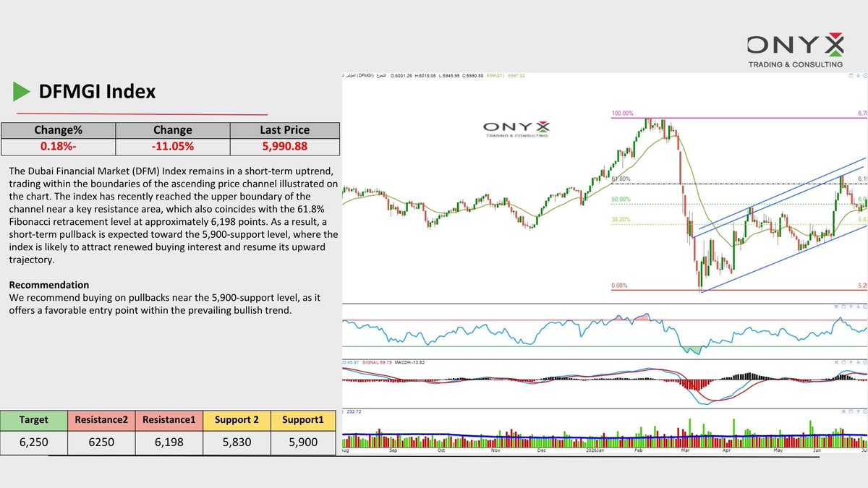Viewport: 868px width, 488px height.
Task: Click the Support 2 value 5,830
Action: click(237, 442)
